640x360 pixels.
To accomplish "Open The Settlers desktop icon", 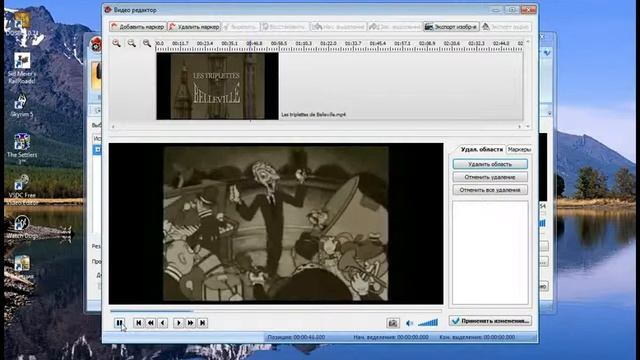I will 22,149.
